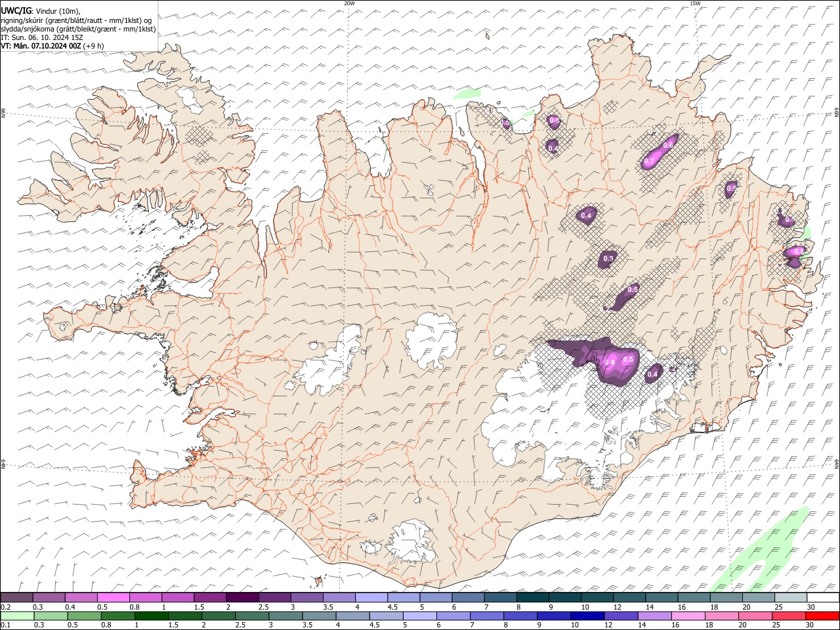Select palest green lower-row swatch above 0.1

coord(17,616)
